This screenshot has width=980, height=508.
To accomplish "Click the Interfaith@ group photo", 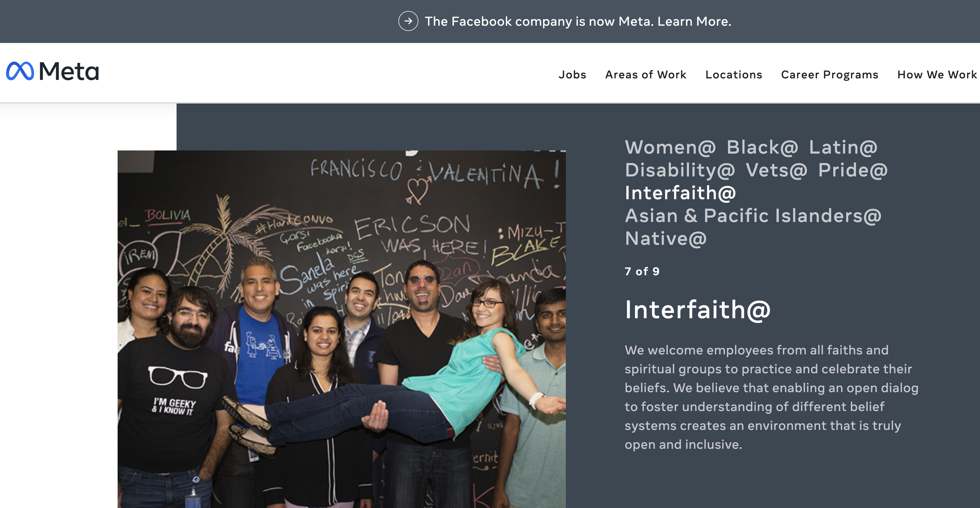I will [342, 329].
